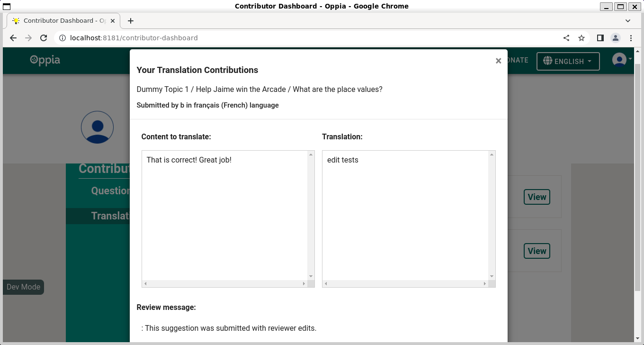Image resolution: width=644 pixels, height=345 pixels.
Task: Click the Oppia logo in the navbar
Action: 45,60
